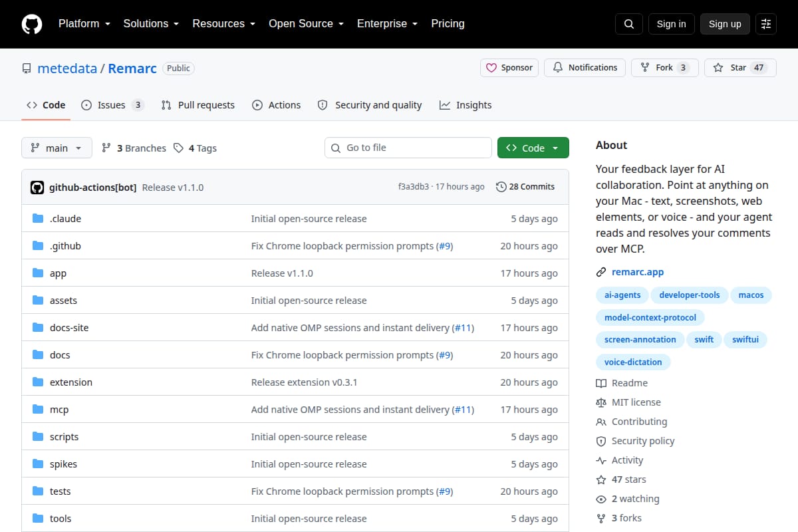Click the Sponsor button
The height and width of the screenshot is (532, 798).
(x=509, y=68)
